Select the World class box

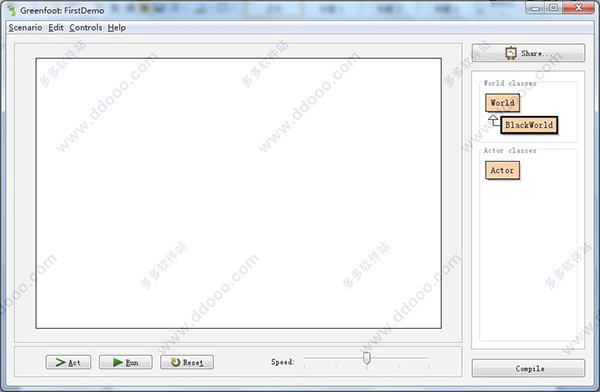coord(502,103)
